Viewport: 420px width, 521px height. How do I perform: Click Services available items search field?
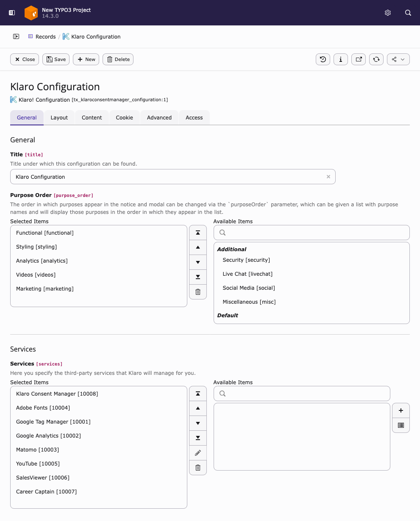point(302,394)
